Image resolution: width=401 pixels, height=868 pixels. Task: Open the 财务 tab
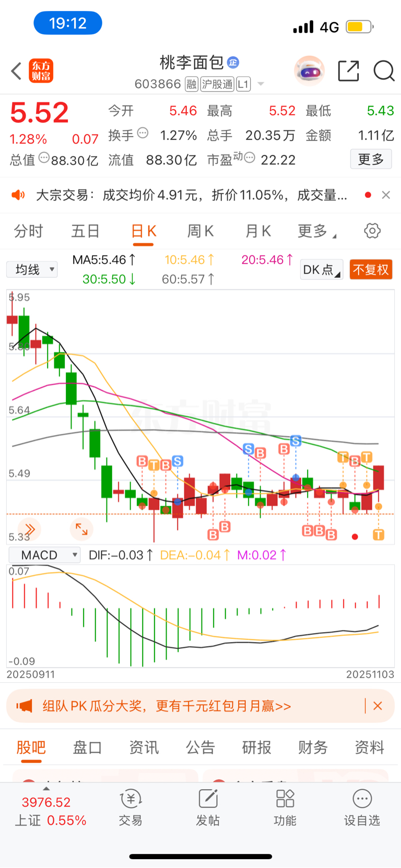(313, 747)
